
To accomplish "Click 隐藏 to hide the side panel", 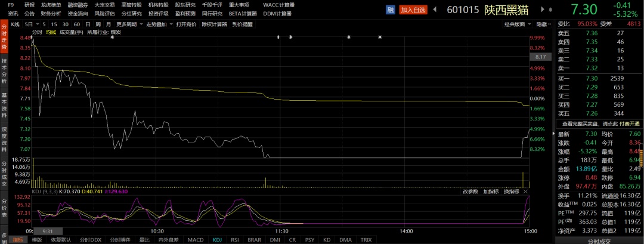I will [544, 24].
